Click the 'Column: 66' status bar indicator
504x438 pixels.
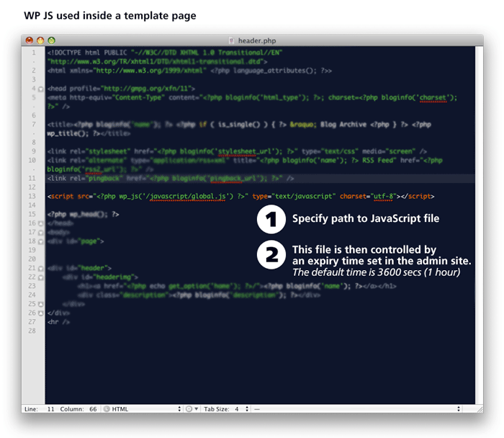tap(78, 409)
